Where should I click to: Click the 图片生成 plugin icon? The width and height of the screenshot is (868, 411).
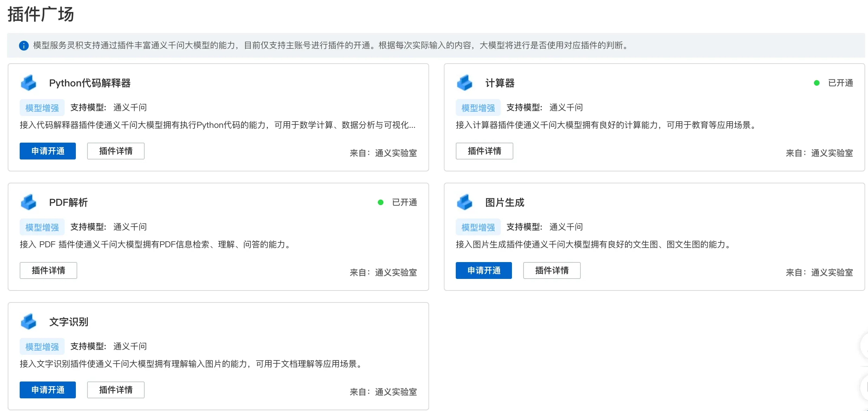coord(465,202)
